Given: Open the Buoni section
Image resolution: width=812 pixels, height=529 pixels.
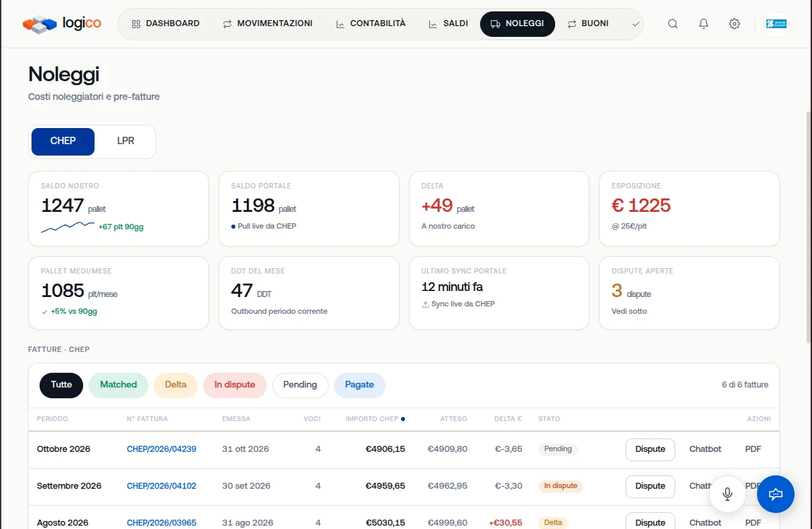Looking at the screenshot, I should pyautogui.click(x=588, y=23).
